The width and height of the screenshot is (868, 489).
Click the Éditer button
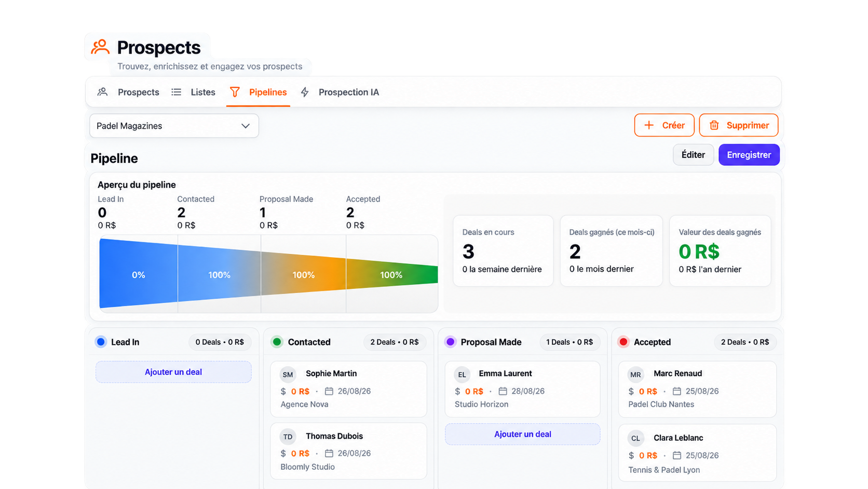(x=693, y=155)
